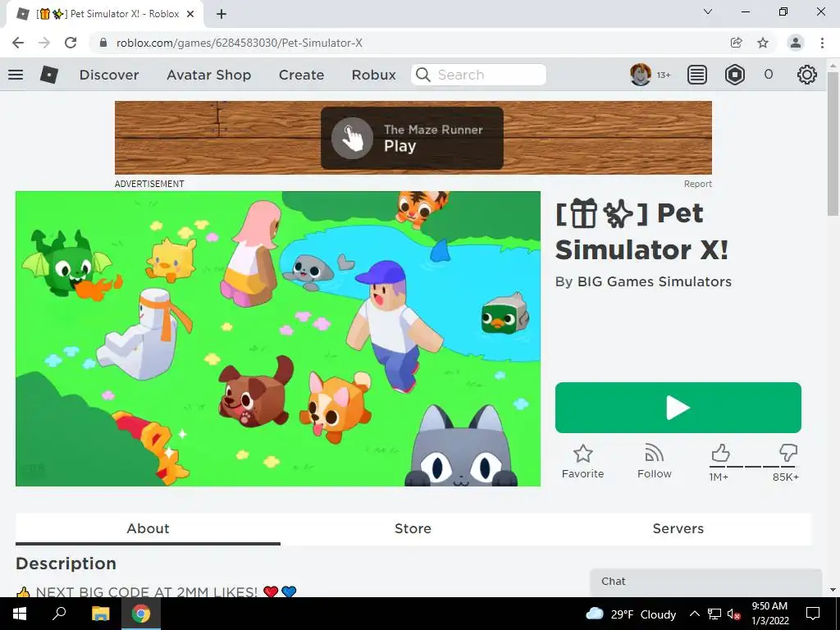Expand the Chat panel
Screen dimensions: 840x630
(706, 582)
